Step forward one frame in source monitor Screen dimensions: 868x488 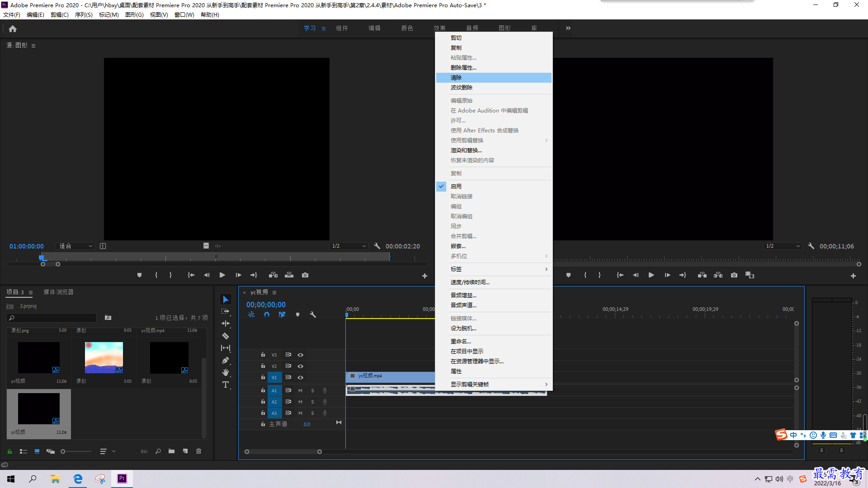[x=238, y=275]
